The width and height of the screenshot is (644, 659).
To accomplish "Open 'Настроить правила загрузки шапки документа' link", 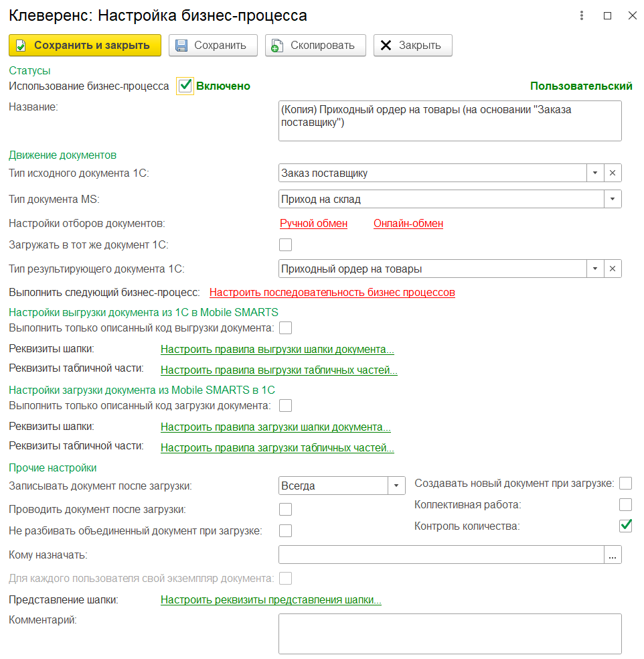I will pos(276,427).
